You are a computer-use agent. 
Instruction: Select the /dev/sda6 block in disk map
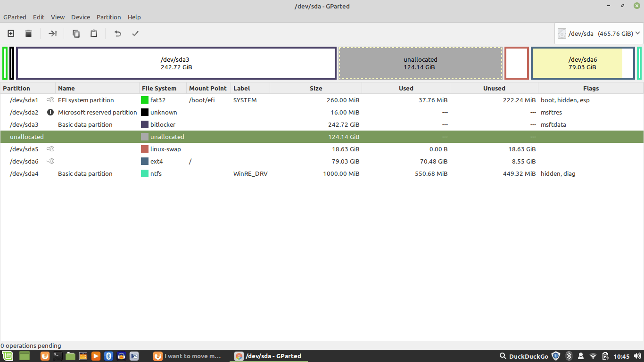click(x=583, y=63)
